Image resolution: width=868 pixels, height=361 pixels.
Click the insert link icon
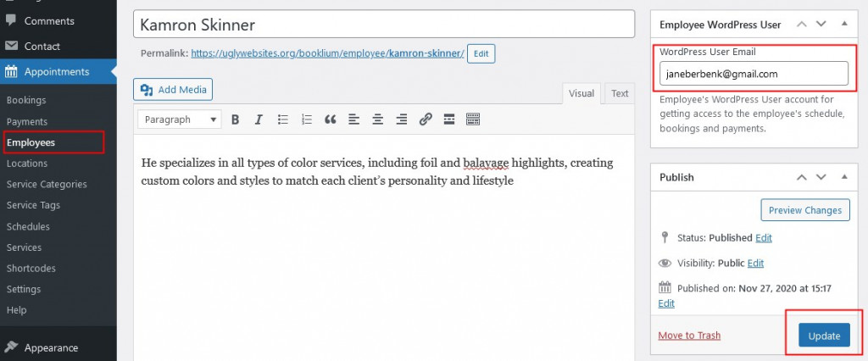(x=426, y=119)
